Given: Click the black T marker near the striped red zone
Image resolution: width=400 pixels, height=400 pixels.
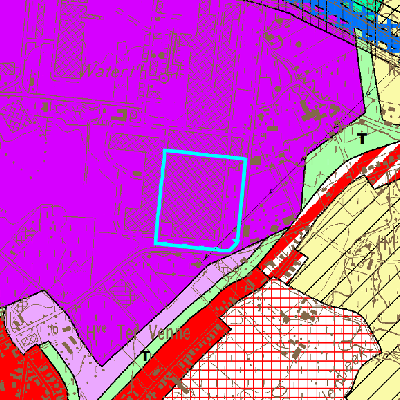Looking at the screenshot, I should pyautogui.click(x=362, y=138).
